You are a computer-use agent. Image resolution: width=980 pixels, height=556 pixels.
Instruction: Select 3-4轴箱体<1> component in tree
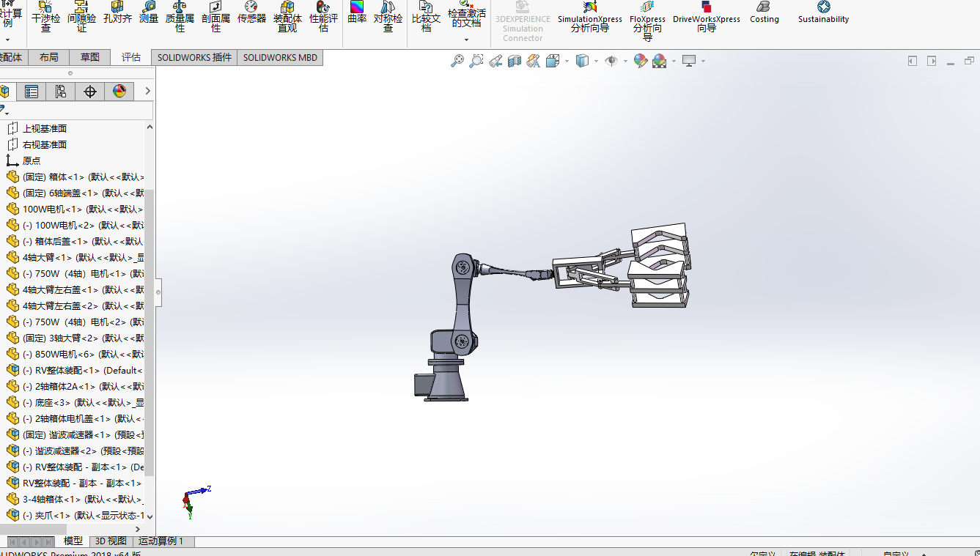pos(75,499)
